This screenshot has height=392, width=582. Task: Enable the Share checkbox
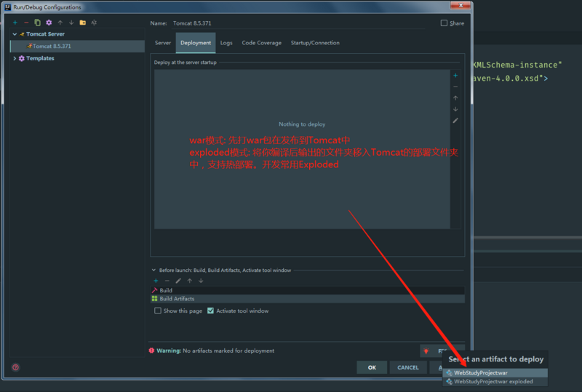[x=444, y=23]
